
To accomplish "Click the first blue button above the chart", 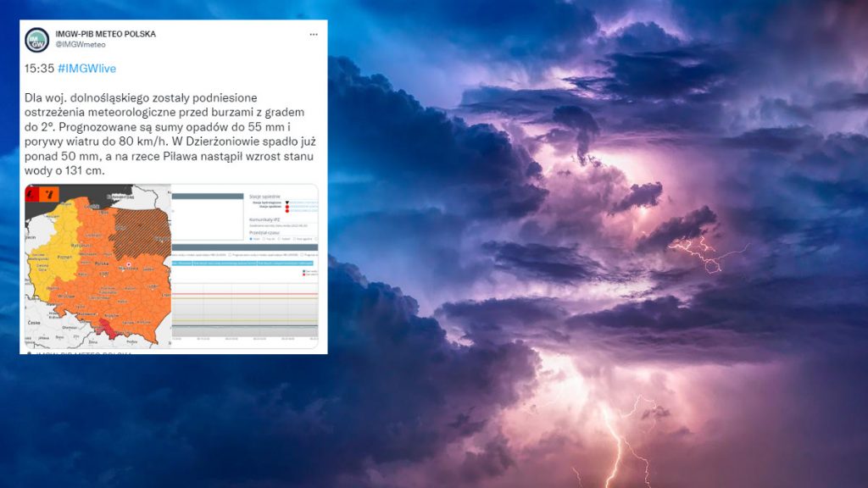I will [181, 263].
